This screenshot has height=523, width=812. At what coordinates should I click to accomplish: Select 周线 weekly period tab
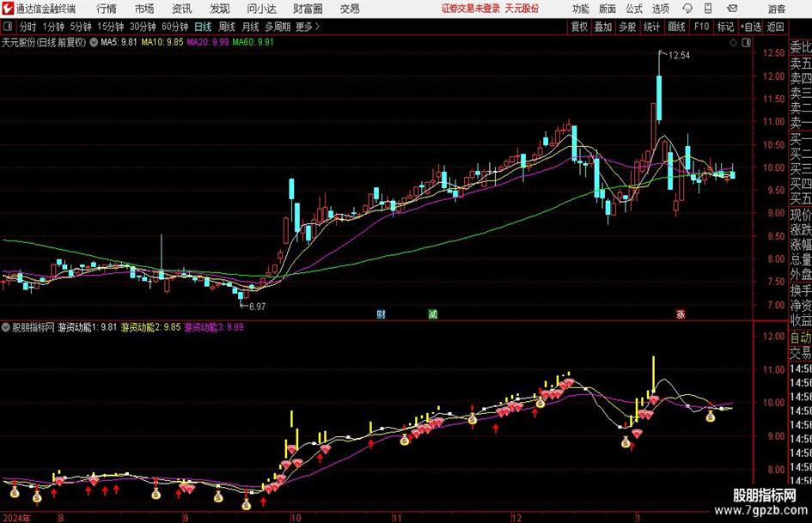(226, 27)
